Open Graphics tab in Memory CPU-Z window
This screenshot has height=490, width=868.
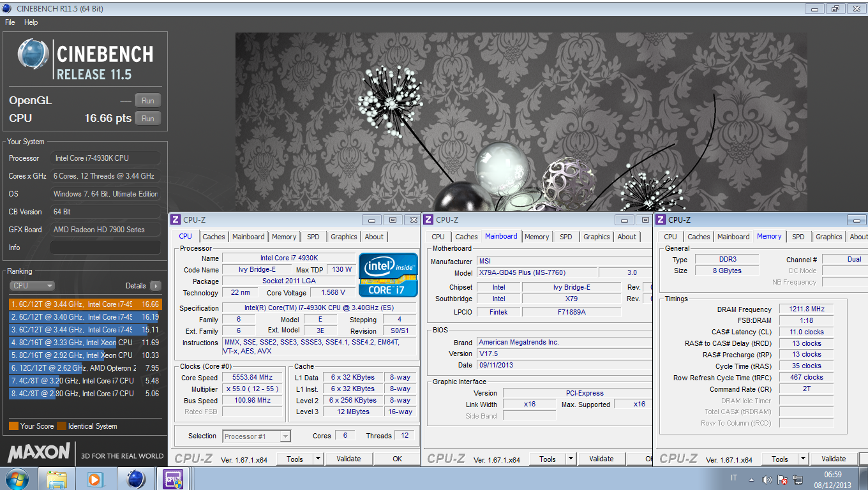tap(829, 237)
